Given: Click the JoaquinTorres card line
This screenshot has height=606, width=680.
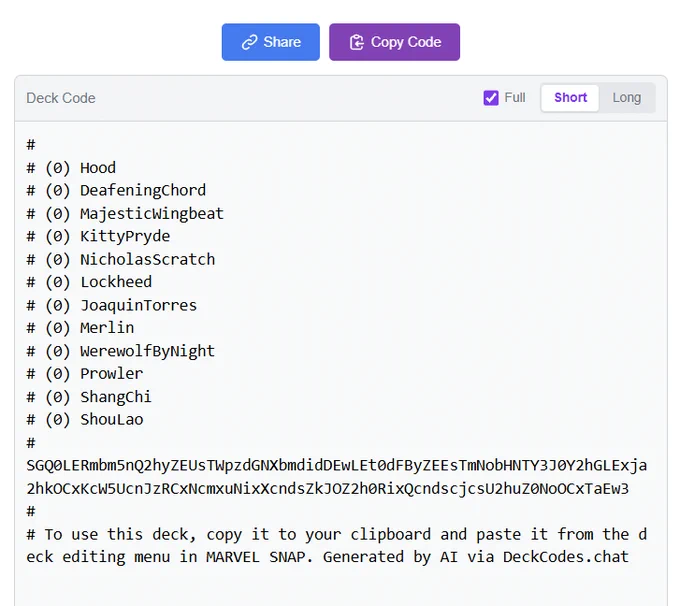Looking at the screenshot, I should 111,305.
